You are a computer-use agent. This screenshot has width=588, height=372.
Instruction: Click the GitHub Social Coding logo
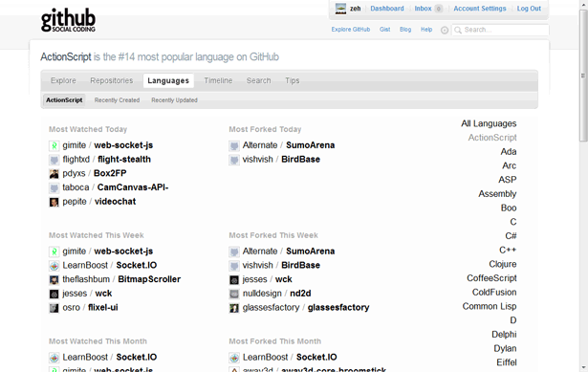[x=68, y=20]
